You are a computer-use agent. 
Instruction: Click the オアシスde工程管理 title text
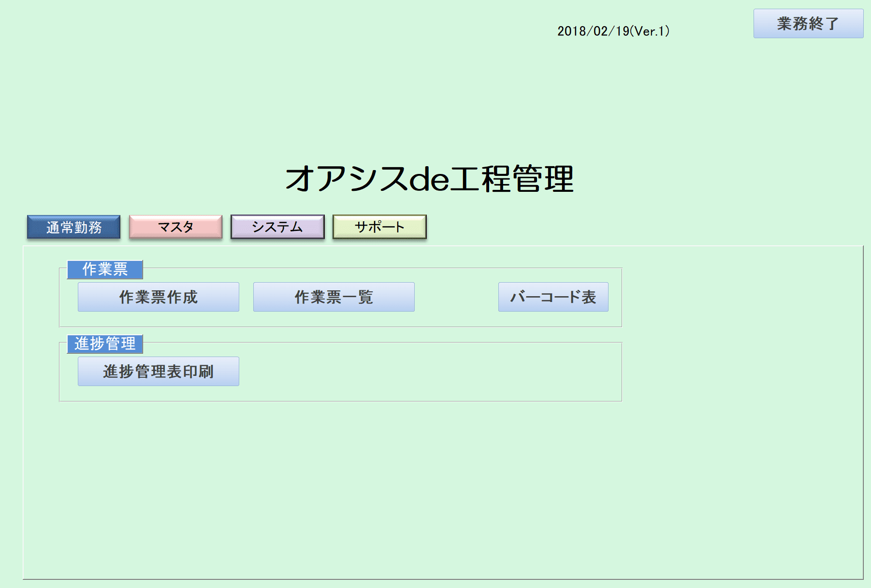pyautogui.click(x=430, y=179)
